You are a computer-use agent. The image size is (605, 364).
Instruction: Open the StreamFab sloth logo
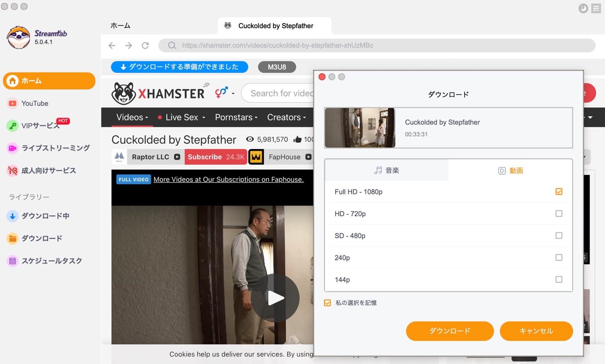coord(18,37)
